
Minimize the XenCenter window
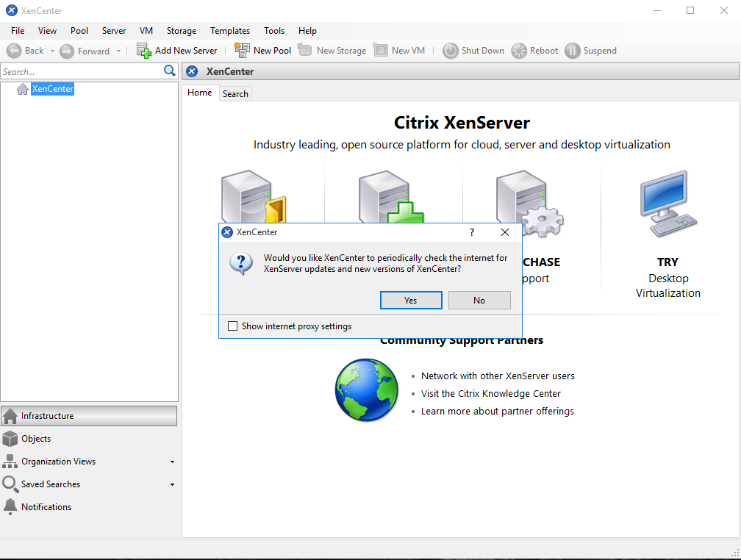coord(657,10)
